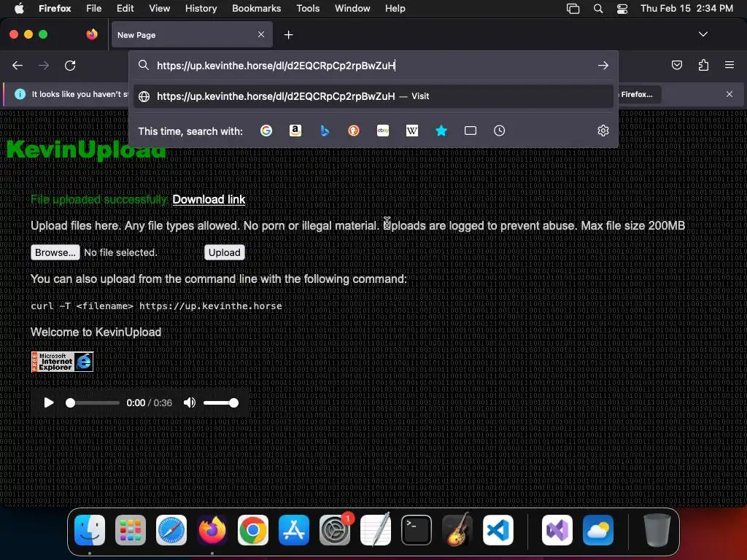This screenshot has width=747, height=560.
Task: Select the New Page tab
Action: pyautogui.click(x=192, y=34)
